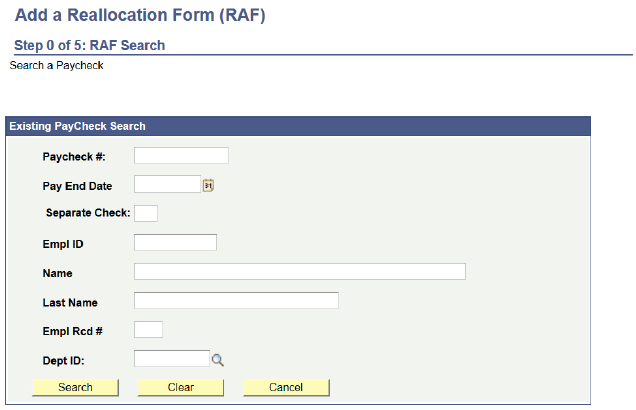Open the Dept ID lookup magnifier
Screen dimensions: 636x410
[218, 360]
